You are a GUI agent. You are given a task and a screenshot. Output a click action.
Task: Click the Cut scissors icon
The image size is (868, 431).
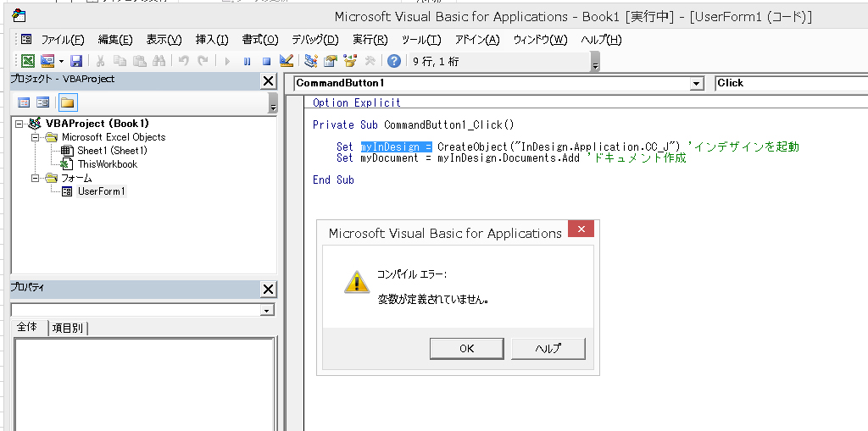pyautogui.click(x=101, y=61)
